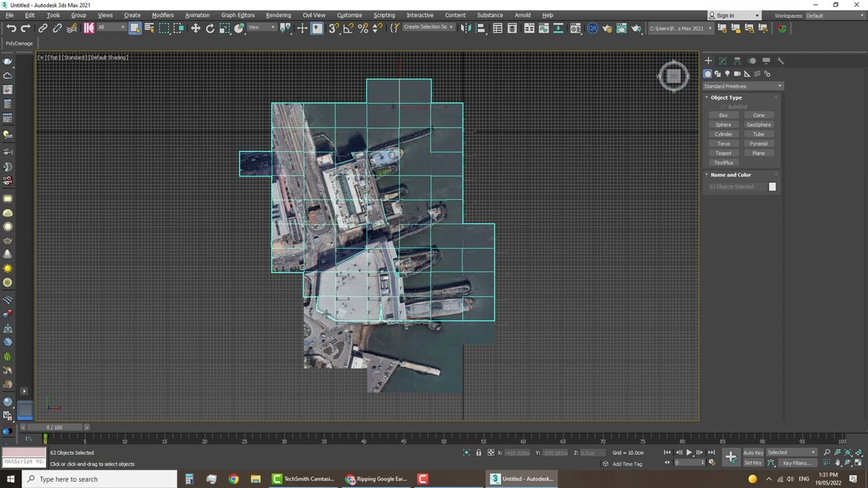Click the Rectangular Selection Region icon
The width and height of the screenshot is (868, 488).
click(164, 28)
